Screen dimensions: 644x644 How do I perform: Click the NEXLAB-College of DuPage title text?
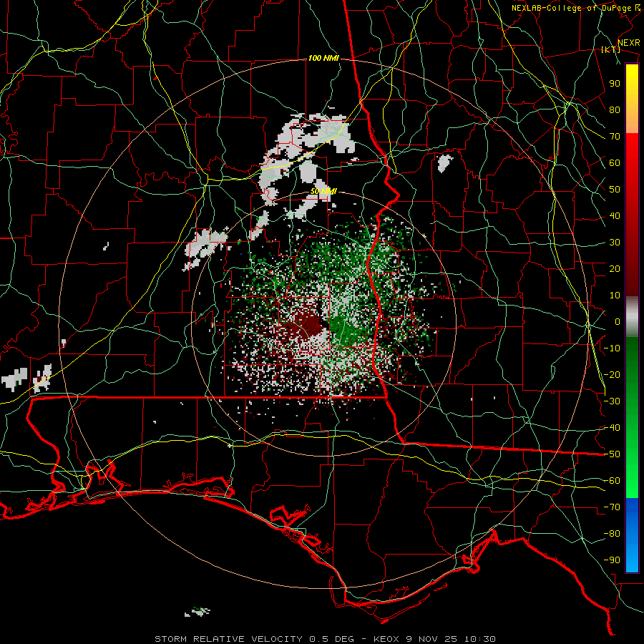click(577, 8)
